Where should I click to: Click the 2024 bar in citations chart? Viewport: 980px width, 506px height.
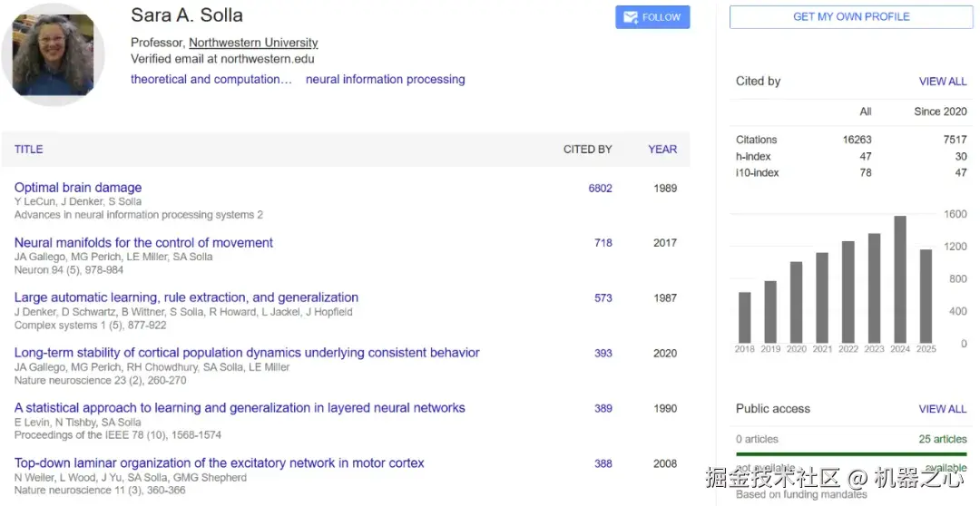click(x=900, y=279)
